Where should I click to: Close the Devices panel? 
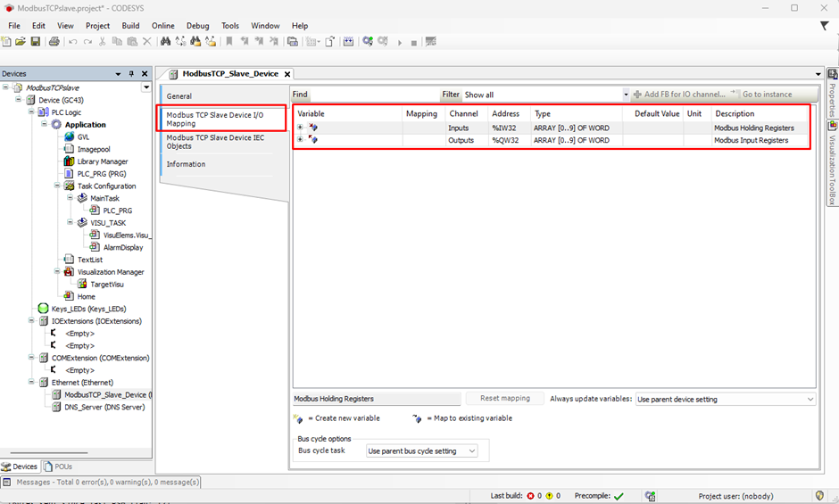point(145,74)
